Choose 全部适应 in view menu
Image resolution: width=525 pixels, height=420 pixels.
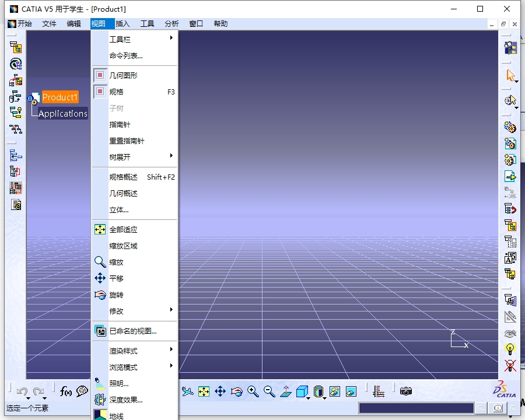(x=134, y=229)
